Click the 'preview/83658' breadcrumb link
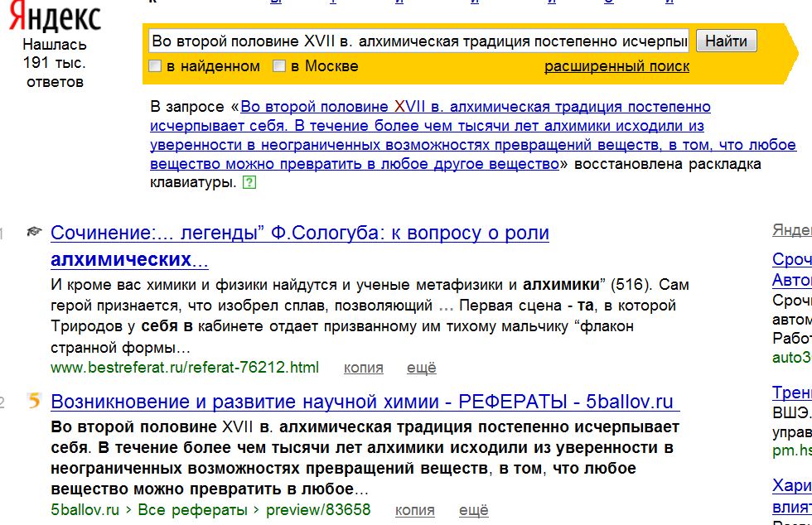Image resolution: width=812 pixels, height=525 pixels. pyautogui.click(x=318, y=510)
